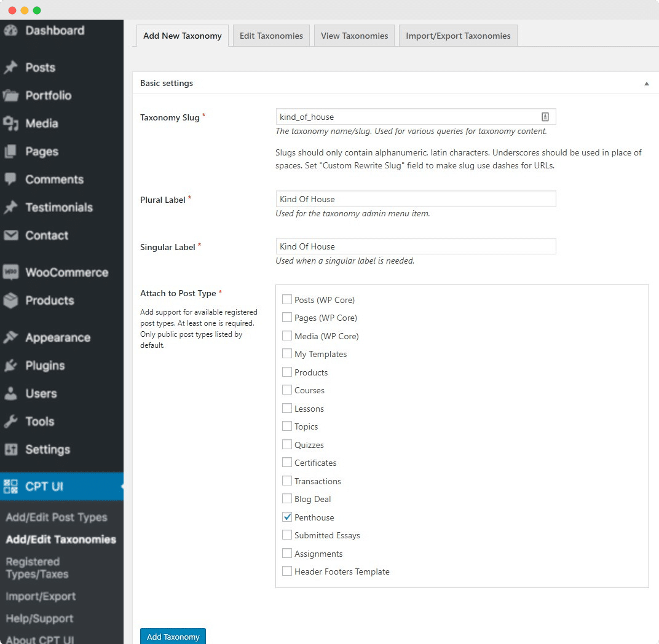This screenshot has height=644, width=659.
Task: Check the Posts (WP Core) checkbox
Action: click(287, 299)
